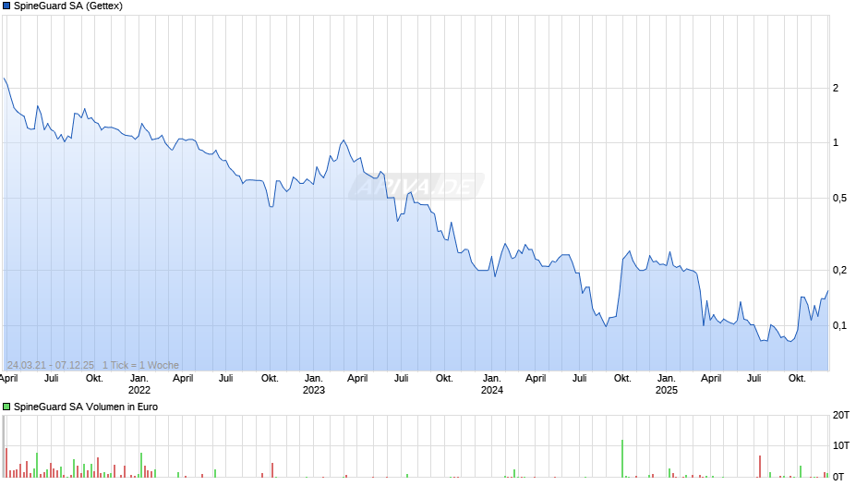Click the '20T' volume axis label
Screen dimensions: 868x486
(841, 415)
